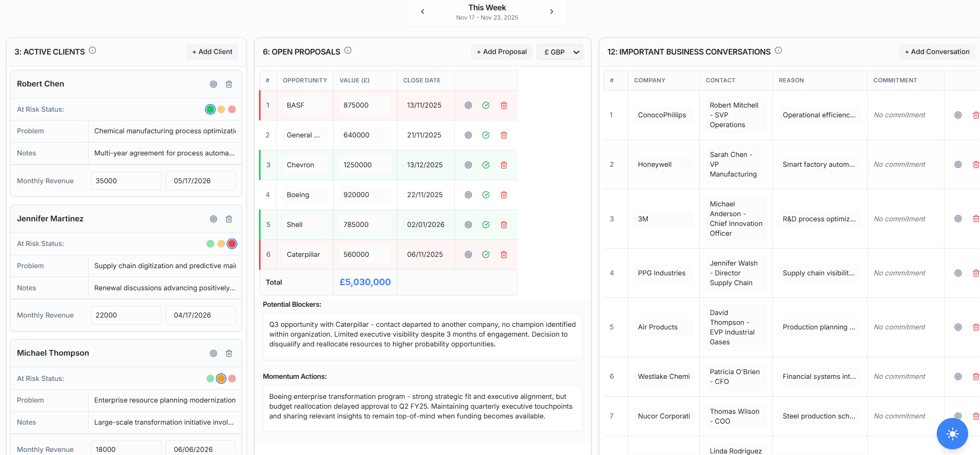The image size is (980, 455).
Task: Go to the next week
Action: [552, 12]
